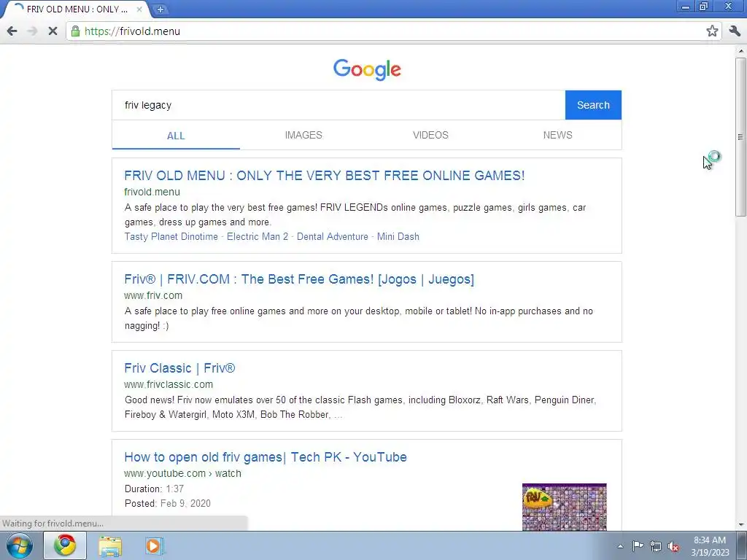The width and height of the screenshot is (747, 560).
Task: Click the forward navigation arrow
Action: (32, 31)
